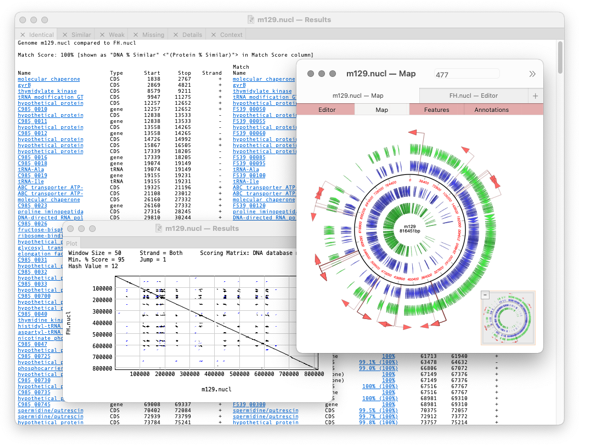
Task: Select the m129.nucl — Map window tab
Action: point(358,96)
